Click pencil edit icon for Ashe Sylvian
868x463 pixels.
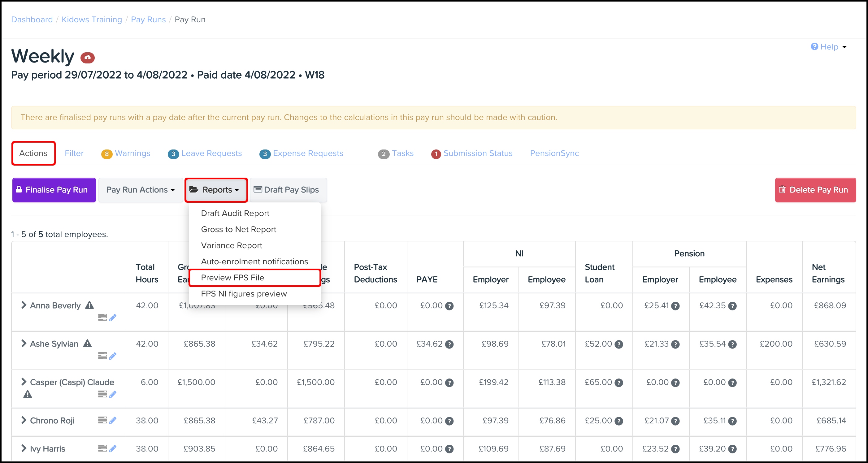coord(113,356)
